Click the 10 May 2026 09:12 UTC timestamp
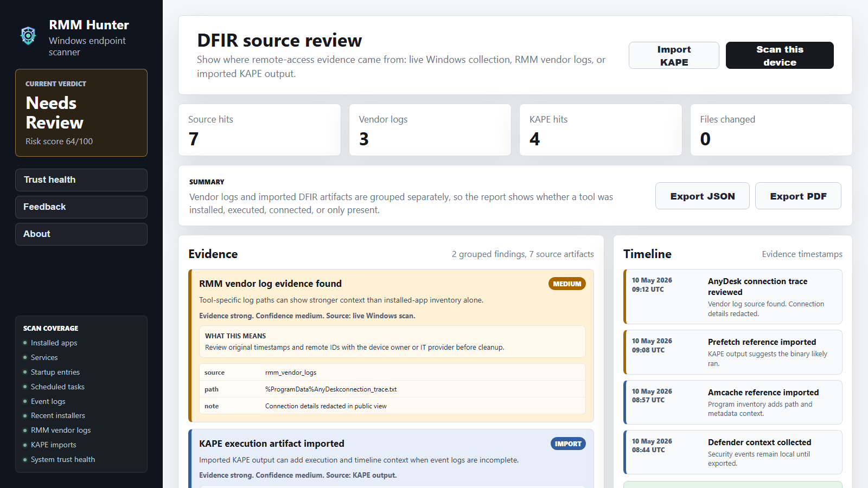The width and height of the screenshot is (868, 488). [x=652, y=285]
